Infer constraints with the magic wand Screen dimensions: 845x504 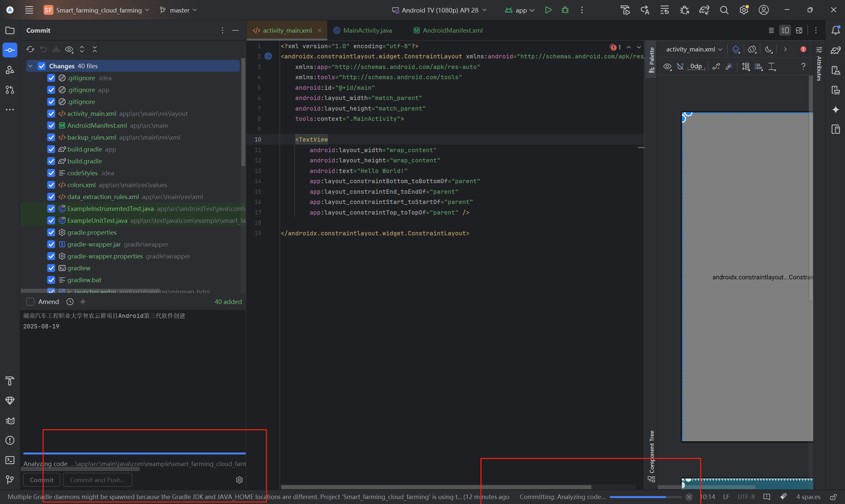(729, 67)
